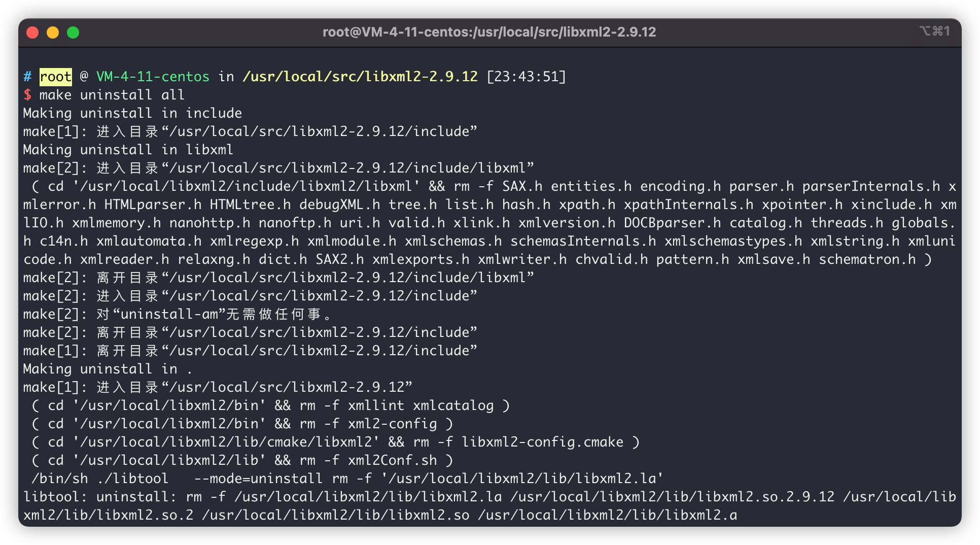Click the red '$' prompt symbol
The image size is (980, 545).
(27, 95)
